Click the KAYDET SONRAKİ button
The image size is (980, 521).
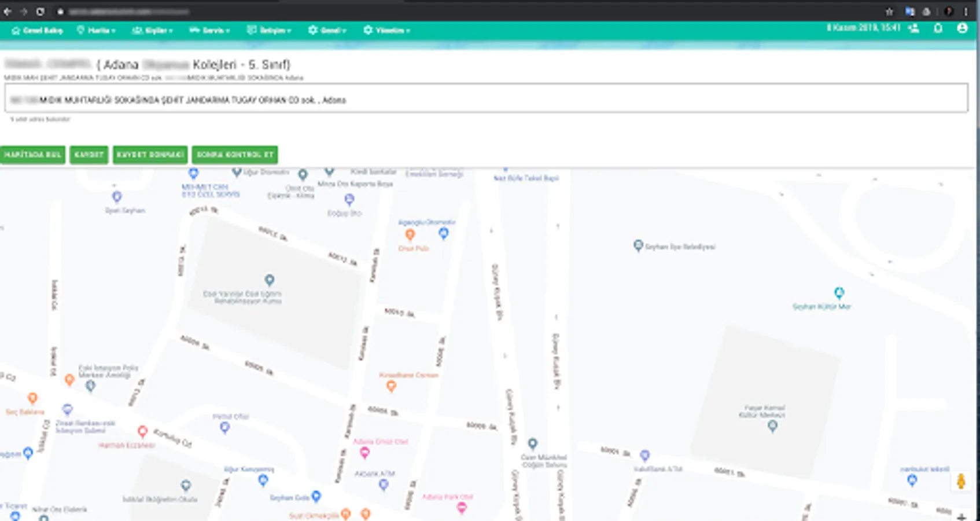tap(150, 155)
